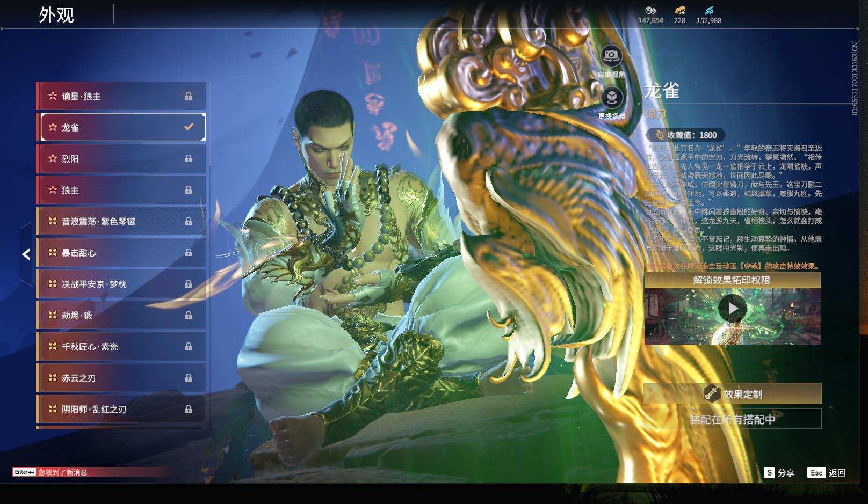Click the lock icon on 暴击甜心

(189, 252)
